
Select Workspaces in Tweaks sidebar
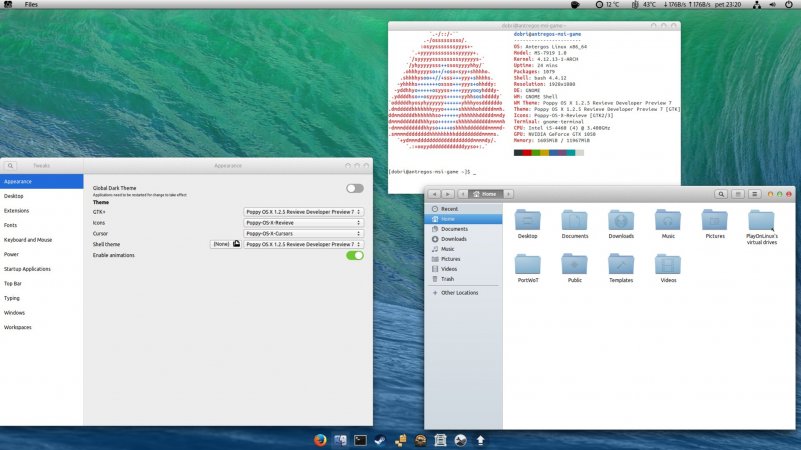[41, 327]
